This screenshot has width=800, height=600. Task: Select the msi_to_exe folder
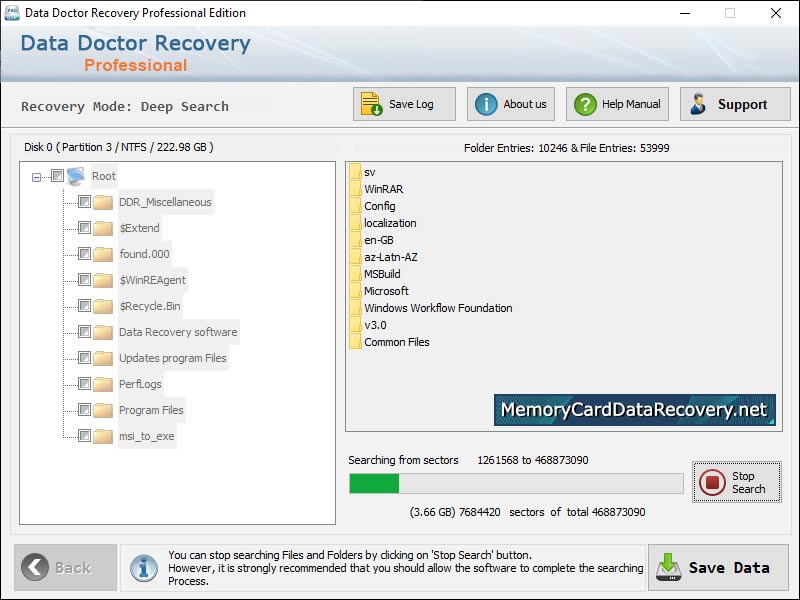click(x=146, y=435)
